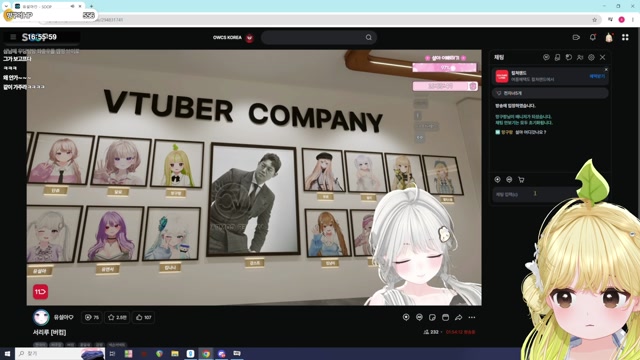Open chat settings gear icon
Image resolution: width=640 pixels, height=360 pixels.
(x=591, y=58)
